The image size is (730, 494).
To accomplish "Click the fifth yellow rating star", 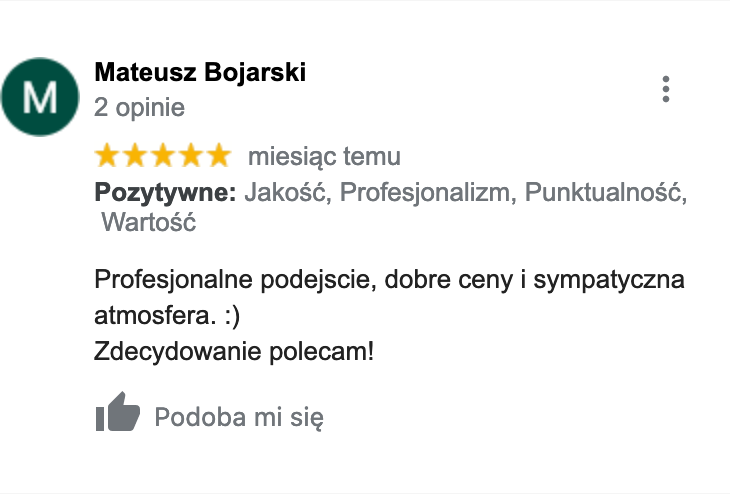I will [219, 155].
